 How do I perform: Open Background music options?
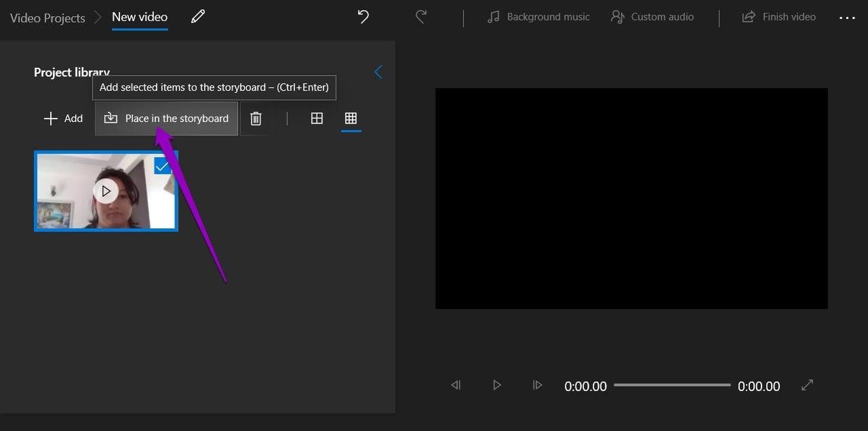[x=538, y=17]
